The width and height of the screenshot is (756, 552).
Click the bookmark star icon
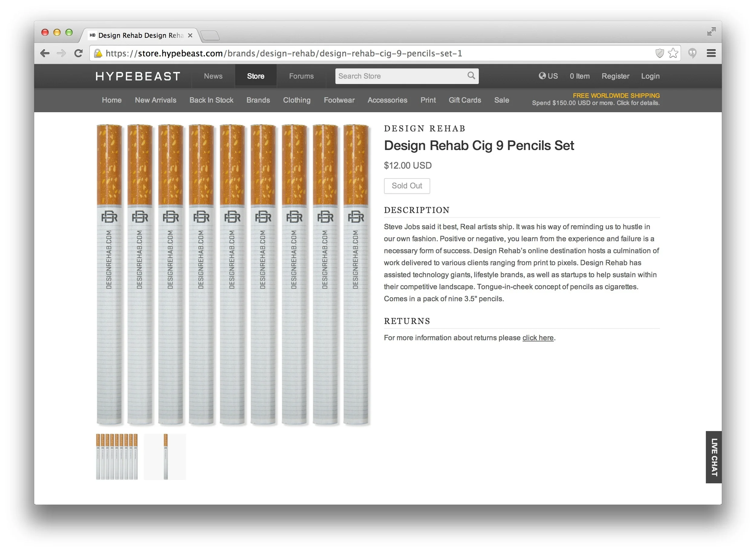(673, 54)
